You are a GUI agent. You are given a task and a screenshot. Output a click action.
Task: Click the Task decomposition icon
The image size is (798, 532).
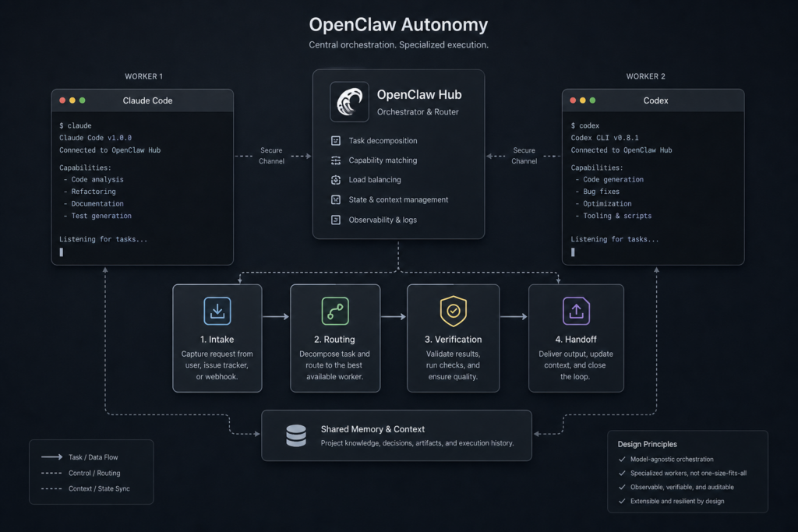pos(336,141)
